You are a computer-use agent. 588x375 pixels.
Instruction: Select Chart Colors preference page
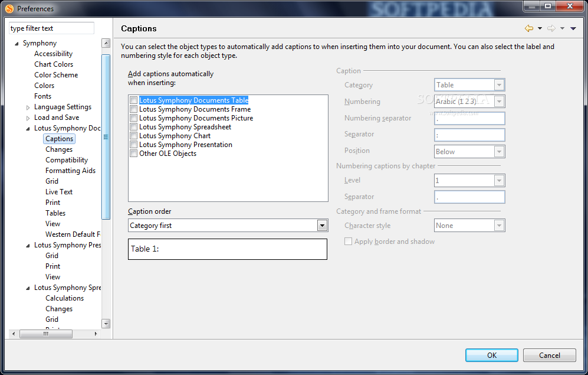(54, 64)
